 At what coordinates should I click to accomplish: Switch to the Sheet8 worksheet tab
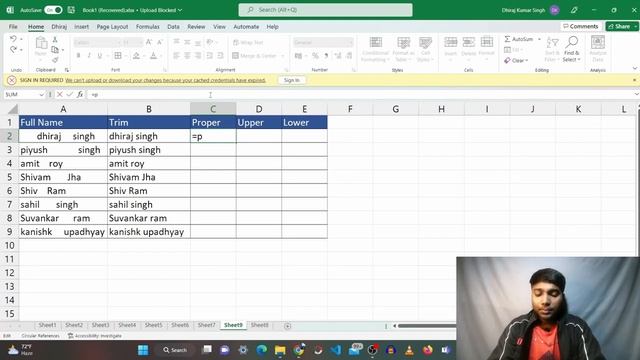(260, 325)
